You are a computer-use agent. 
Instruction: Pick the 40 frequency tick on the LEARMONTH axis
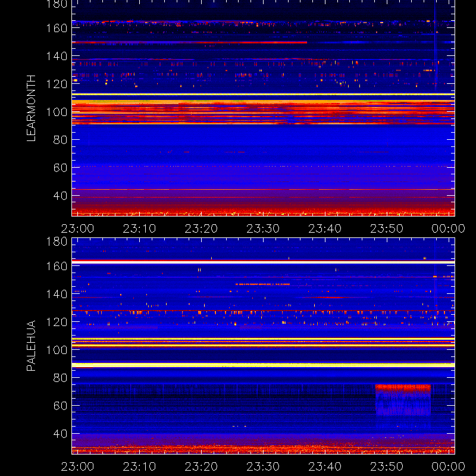tap(60, 196)
